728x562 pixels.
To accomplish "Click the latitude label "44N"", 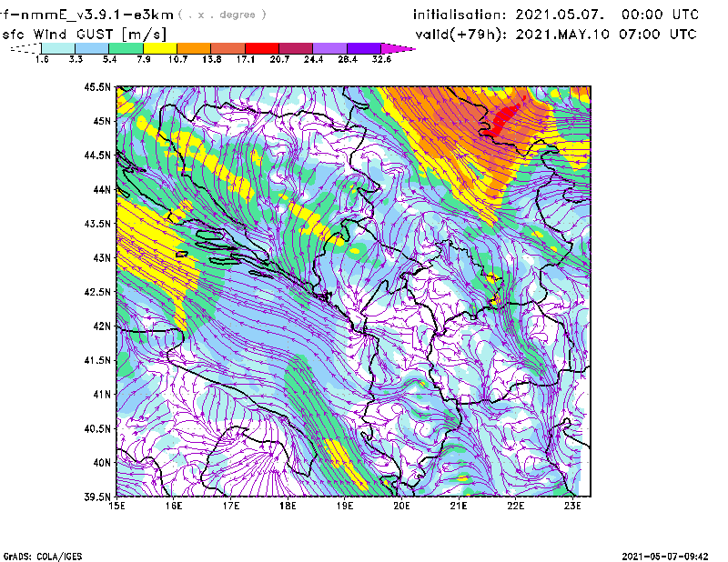I will (x=102, y=189).
